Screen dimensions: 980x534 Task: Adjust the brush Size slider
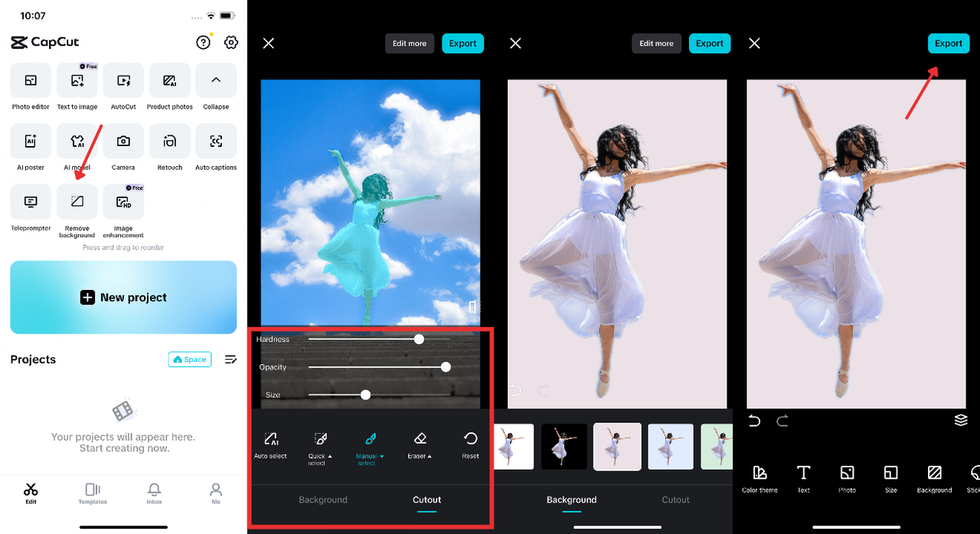click(365, 395)
